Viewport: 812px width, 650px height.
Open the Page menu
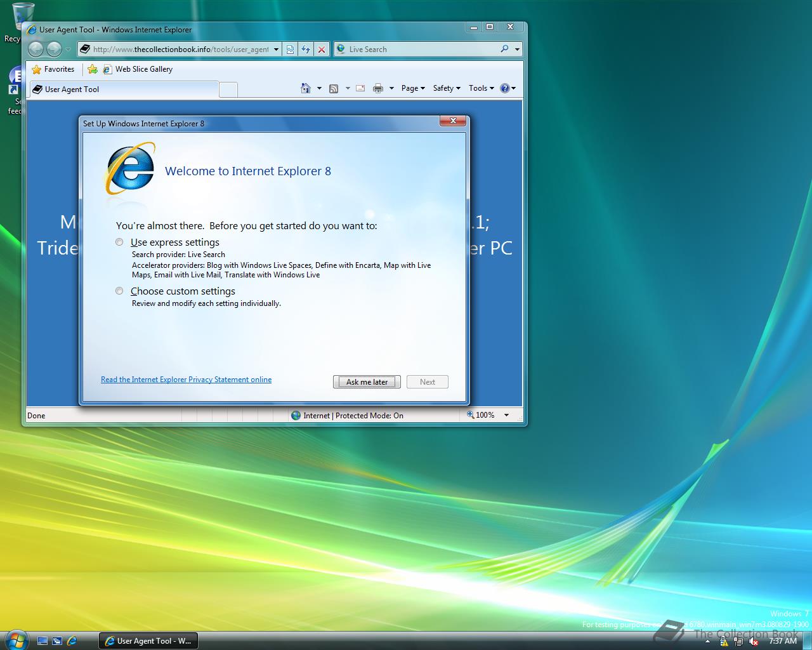pyautogui.click(x=413, y=88)
